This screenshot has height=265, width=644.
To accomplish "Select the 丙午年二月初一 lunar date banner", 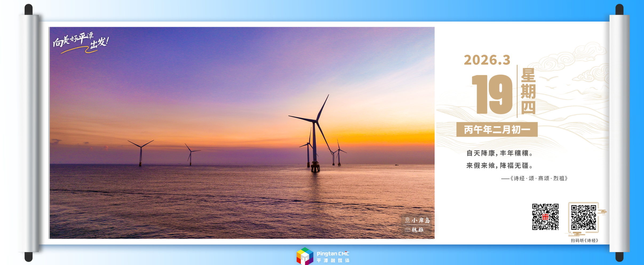I will point(497,130).
